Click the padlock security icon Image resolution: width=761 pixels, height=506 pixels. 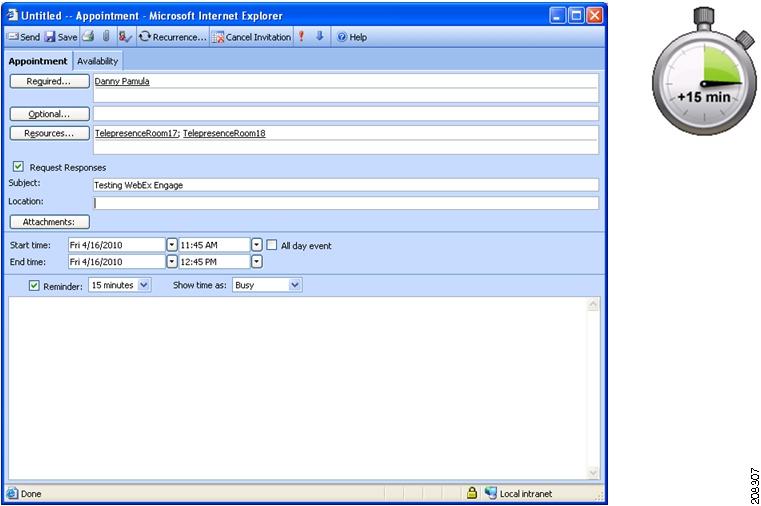tap(472, 493)
